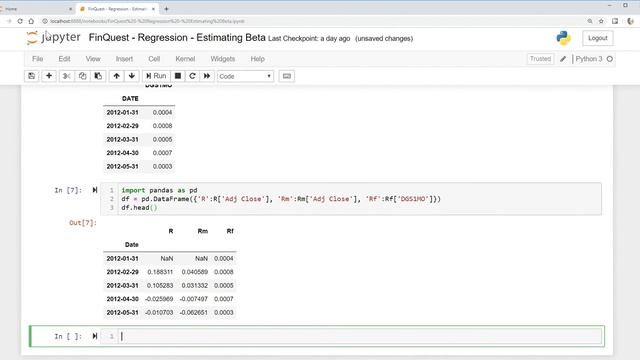This screenshot has height=360, width=640.
Task: Select the FinQuest Regression browser tab
Action: [116, 9]
